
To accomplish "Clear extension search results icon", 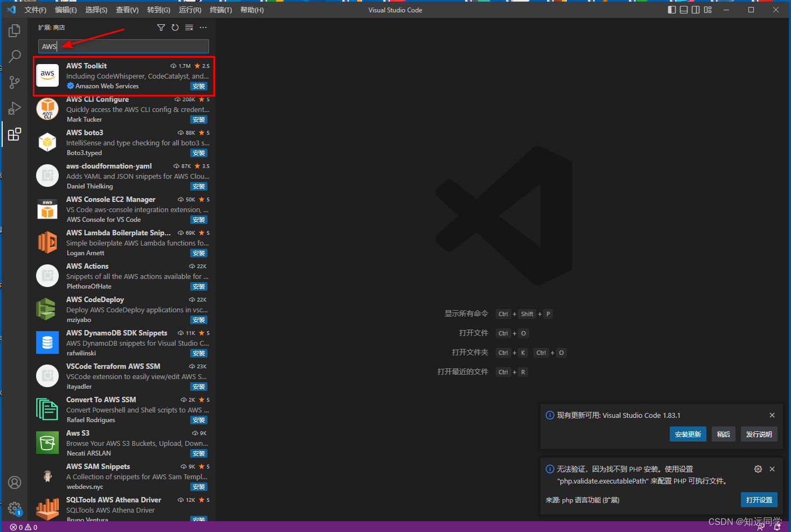I will [189, 27].
